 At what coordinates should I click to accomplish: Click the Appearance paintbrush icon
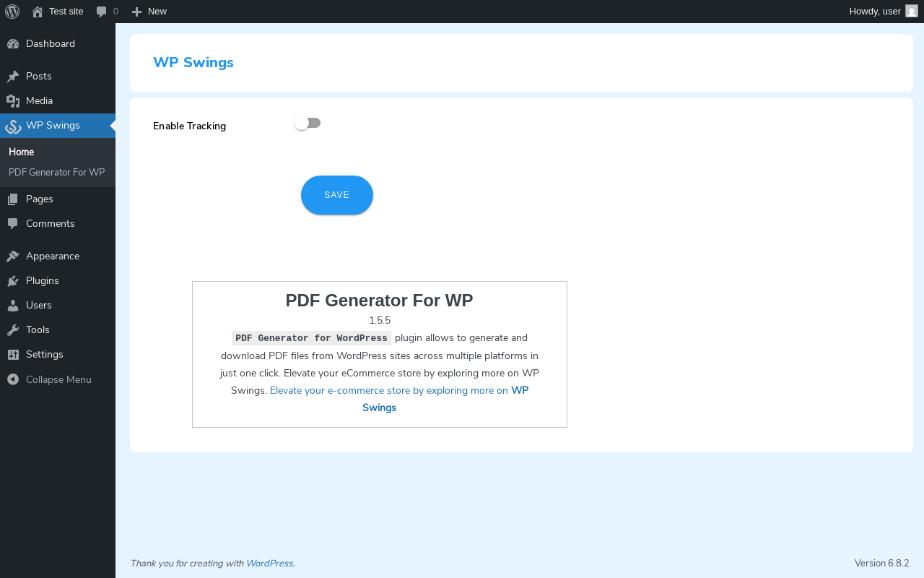click(x=13, y=256)
